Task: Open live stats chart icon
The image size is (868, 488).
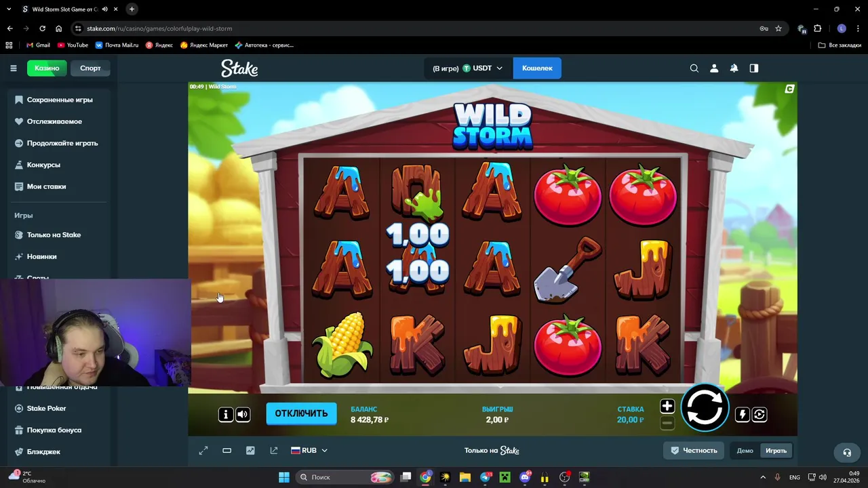Action: (250, 451)
